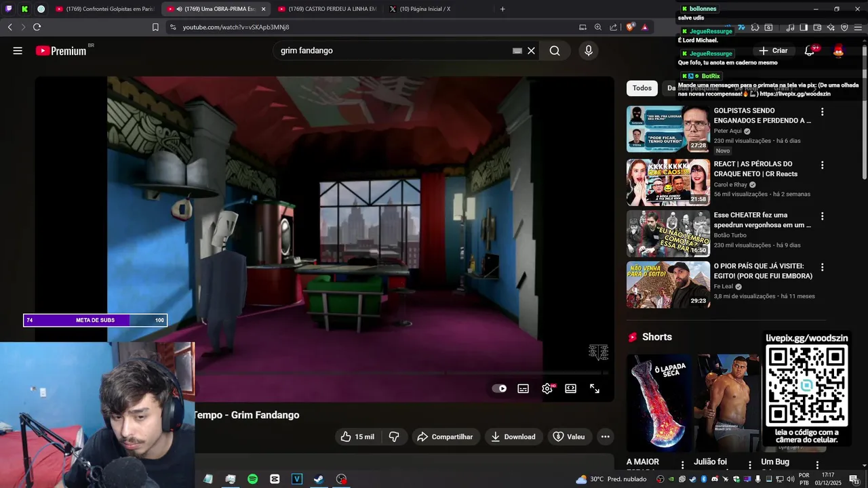Share this page from address bar

pyautogui.click(x=614, y=27)
